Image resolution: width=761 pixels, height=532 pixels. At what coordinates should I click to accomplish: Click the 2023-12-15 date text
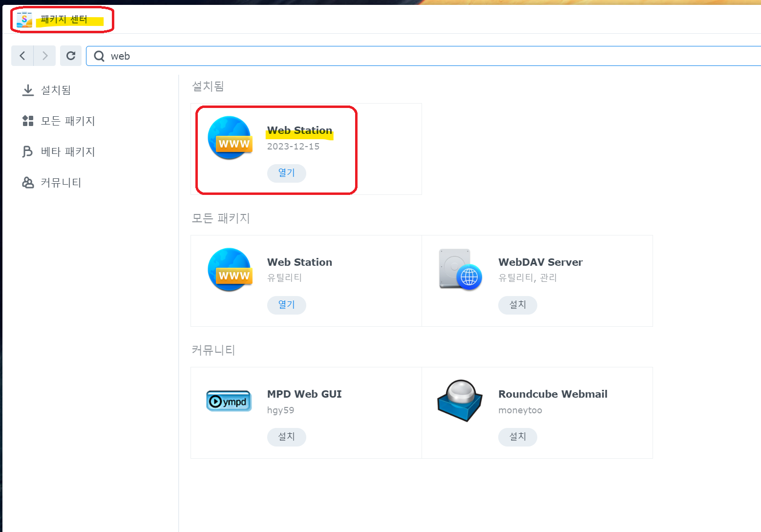pos(293,147)
